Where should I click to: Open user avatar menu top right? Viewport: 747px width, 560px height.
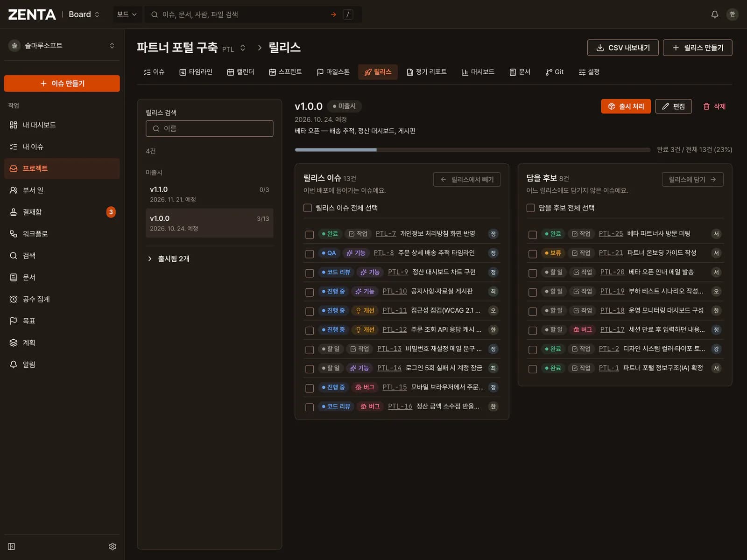[732, 14]
